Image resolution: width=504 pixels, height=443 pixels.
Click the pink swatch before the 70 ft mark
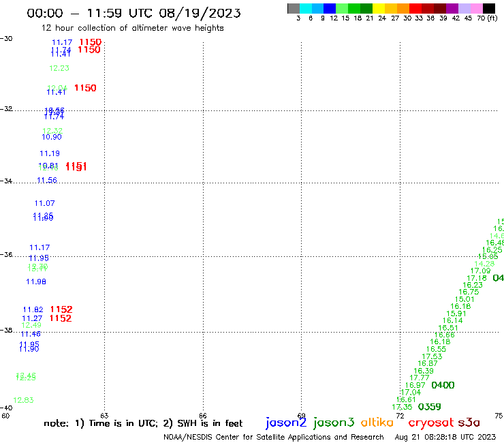point(477,9)
